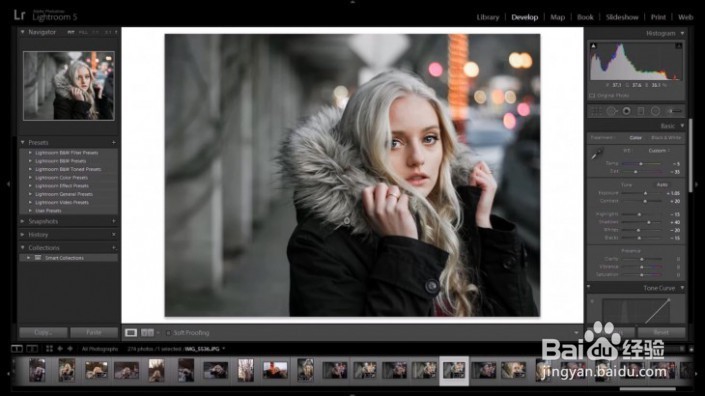Viewport: 705px width, 396px height.
Task: Switch to Before/After view icon
Action: tap(147, 333)
